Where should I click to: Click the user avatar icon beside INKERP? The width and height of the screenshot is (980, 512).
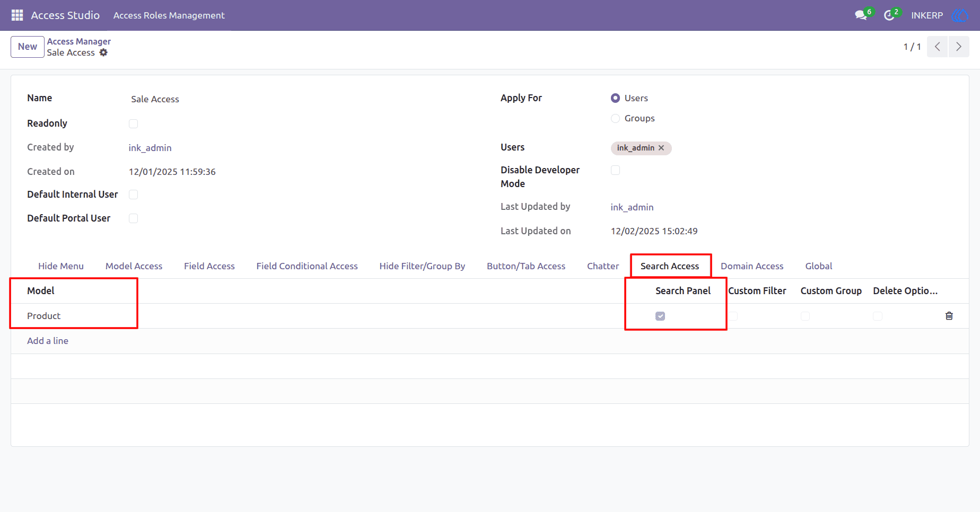point(960,15)
